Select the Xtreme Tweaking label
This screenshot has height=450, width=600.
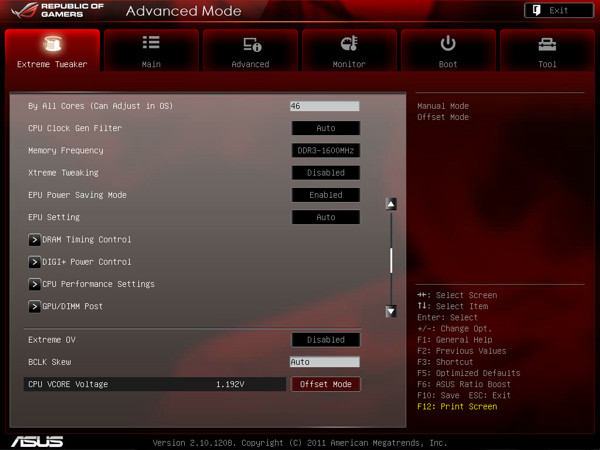64,173
